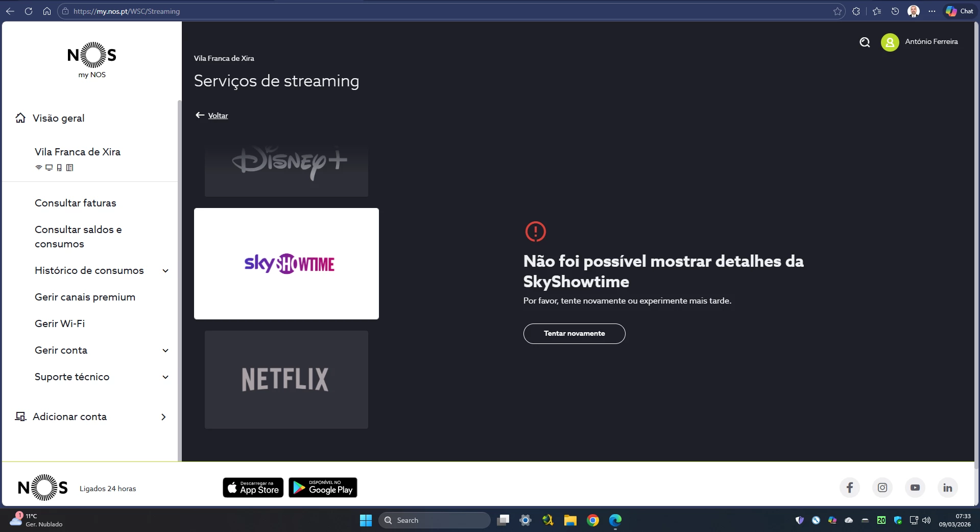Open the NOS LinkedIn page icon
This screenshot has height=532, width=980.
pyautogui.click(x=948, y=488)
